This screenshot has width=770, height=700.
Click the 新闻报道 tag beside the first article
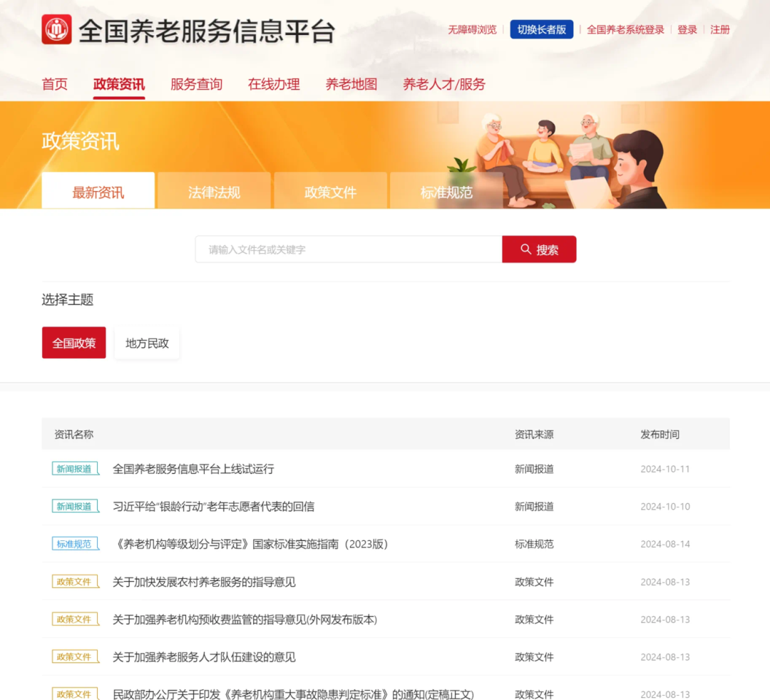pyautogui.click(x=75, y=468)
